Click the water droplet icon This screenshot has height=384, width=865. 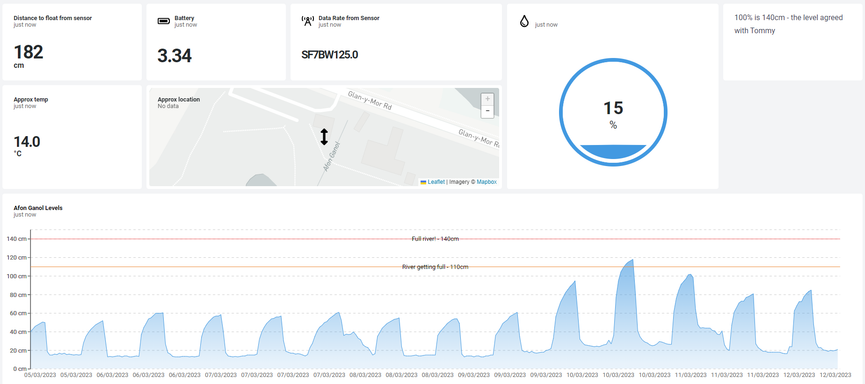(524, 22)
